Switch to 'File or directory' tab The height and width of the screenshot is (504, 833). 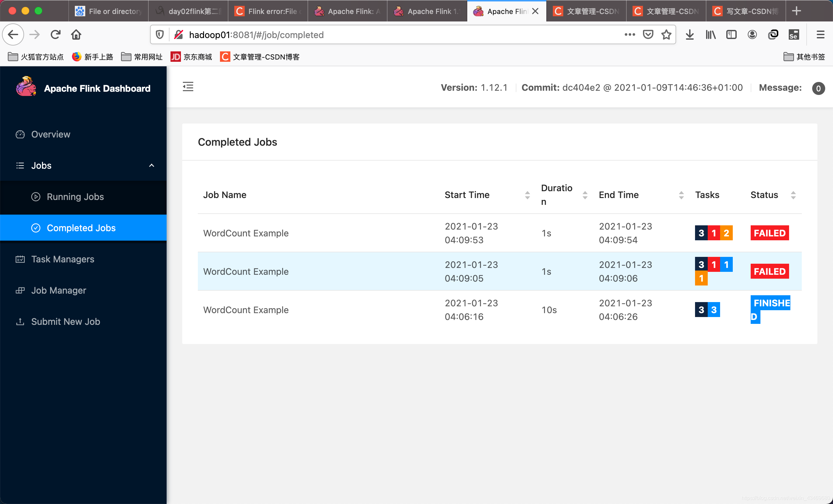click(x=108, y=11)
